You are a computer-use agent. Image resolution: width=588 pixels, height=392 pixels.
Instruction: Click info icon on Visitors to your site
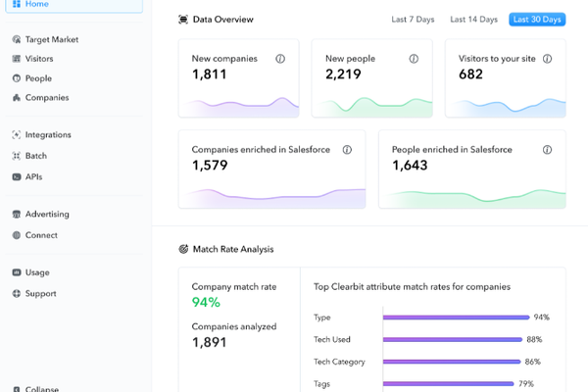[x=547, y=59]
